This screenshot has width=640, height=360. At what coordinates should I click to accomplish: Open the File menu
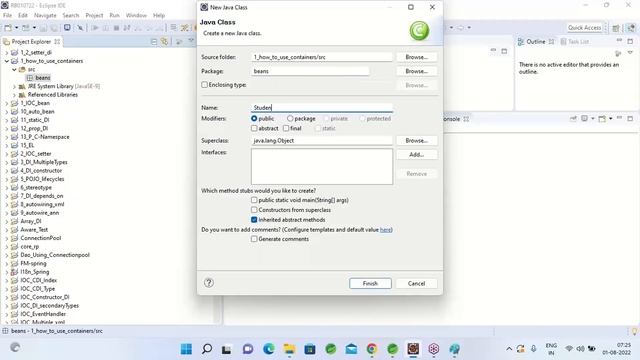pos(7,15)
